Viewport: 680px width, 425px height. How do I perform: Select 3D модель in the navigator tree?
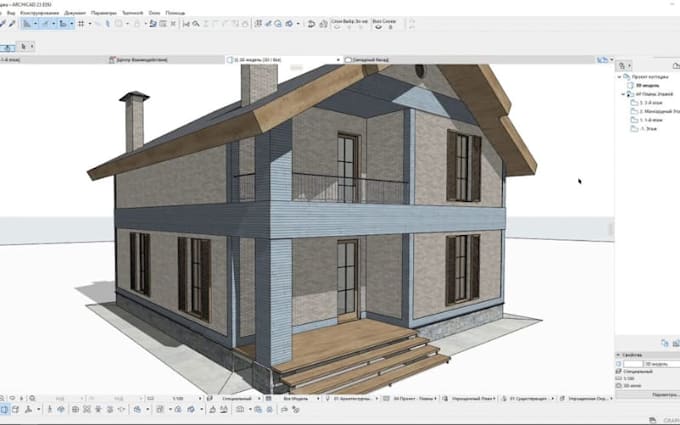647,85
